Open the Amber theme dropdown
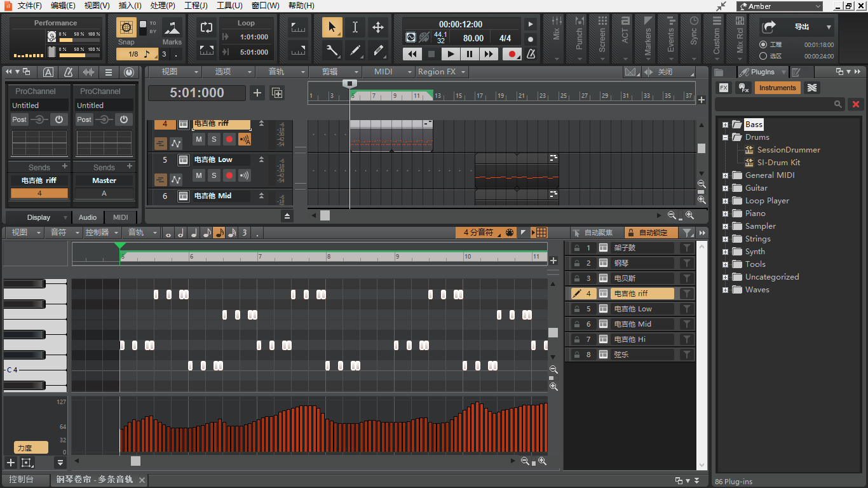The height and width of the screenshot is (488, 868). (x=780, y=6)
